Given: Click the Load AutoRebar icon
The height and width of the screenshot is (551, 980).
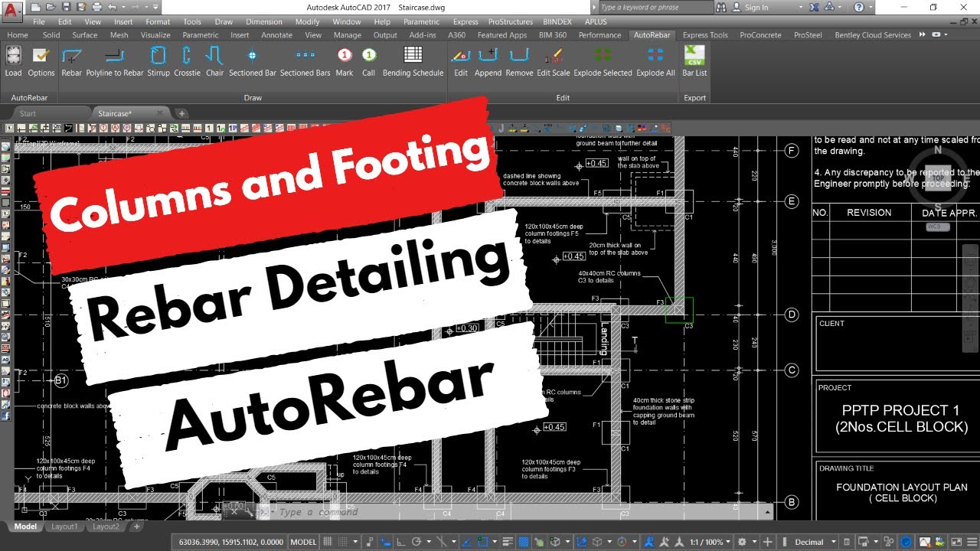Looking at the screenshot, I should click(14, 60).
